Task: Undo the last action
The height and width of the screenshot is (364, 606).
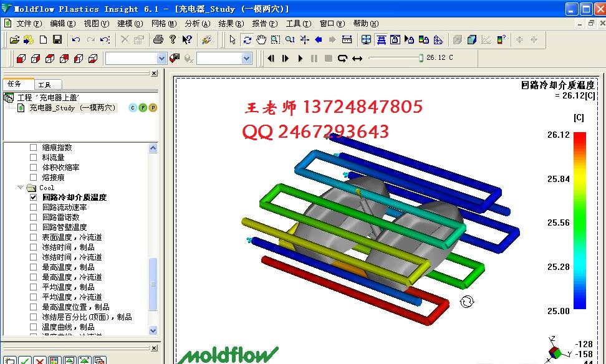Action: pos(76,39)
